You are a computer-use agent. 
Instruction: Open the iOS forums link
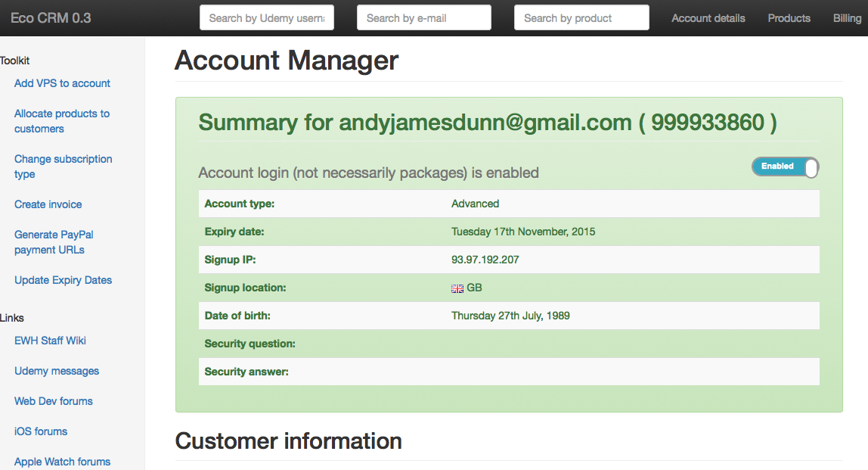tap(41, 431)
